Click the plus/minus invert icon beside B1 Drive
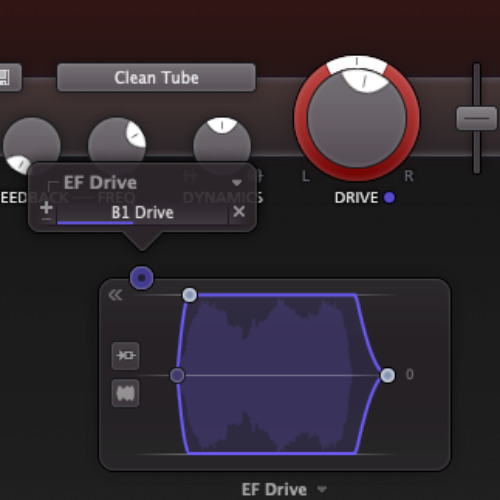 point(46,212)
